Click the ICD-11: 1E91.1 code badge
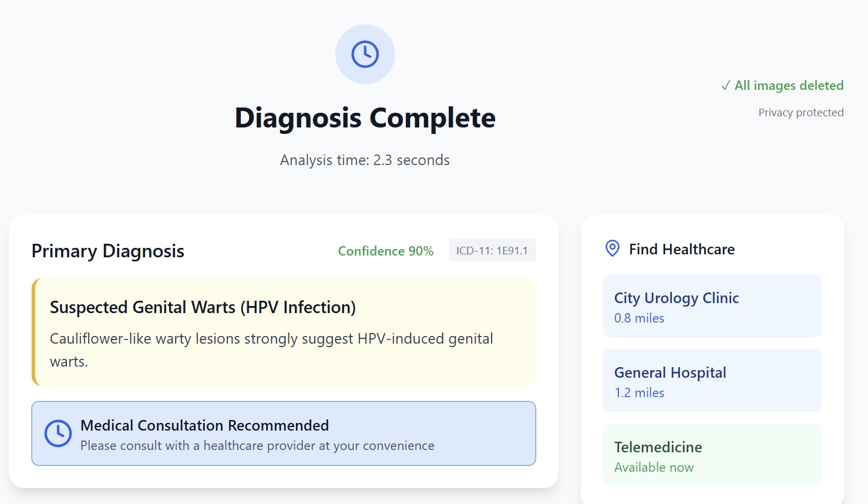This screenshot has height=504, width=868. click(x=492, y=250)
